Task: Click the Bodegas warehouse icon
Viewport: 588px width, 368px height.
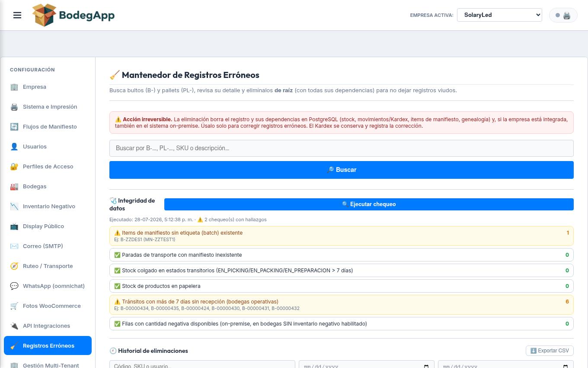Action: [14, 187]
